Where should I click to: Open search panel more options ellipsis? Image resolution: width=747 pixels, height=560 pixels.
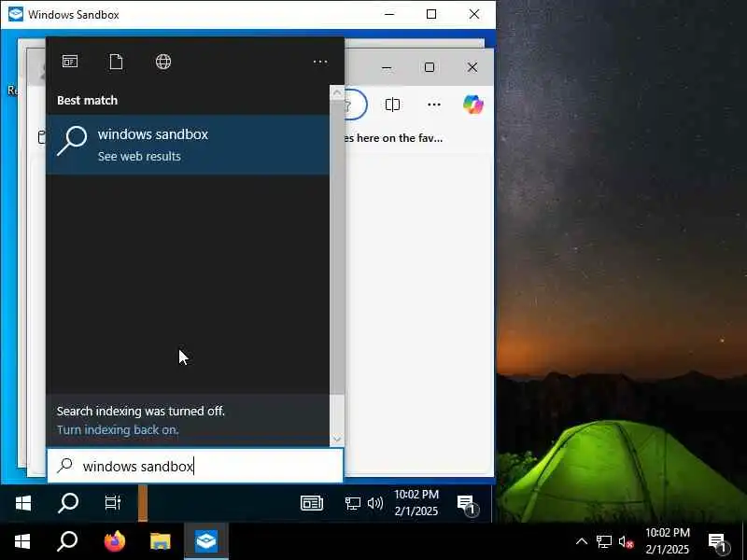point(320,62)
